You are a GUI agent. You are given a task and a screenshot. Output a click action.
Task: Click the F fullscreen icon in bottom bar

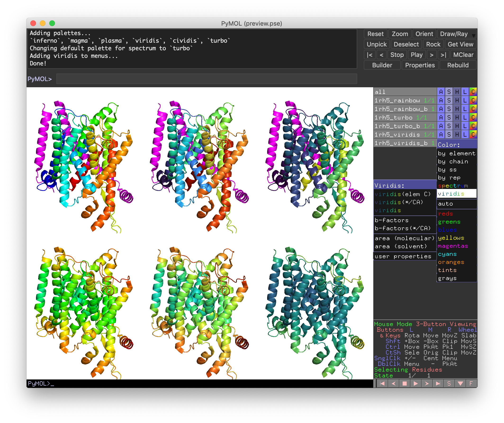coord(471,383)
